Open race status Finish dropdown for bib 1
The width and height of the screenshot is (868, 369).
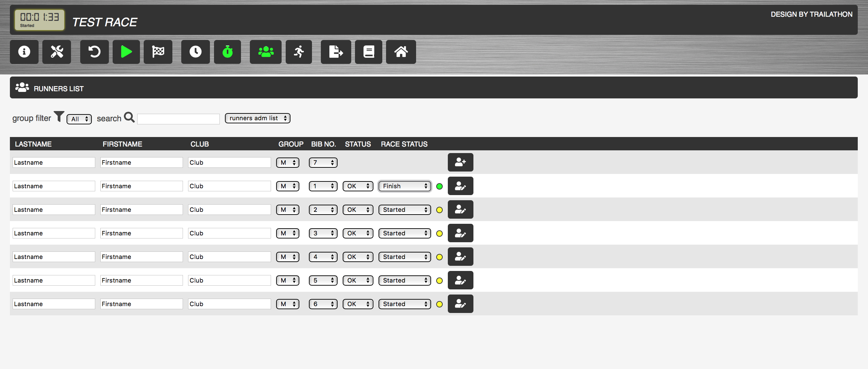tap(404, 186)
